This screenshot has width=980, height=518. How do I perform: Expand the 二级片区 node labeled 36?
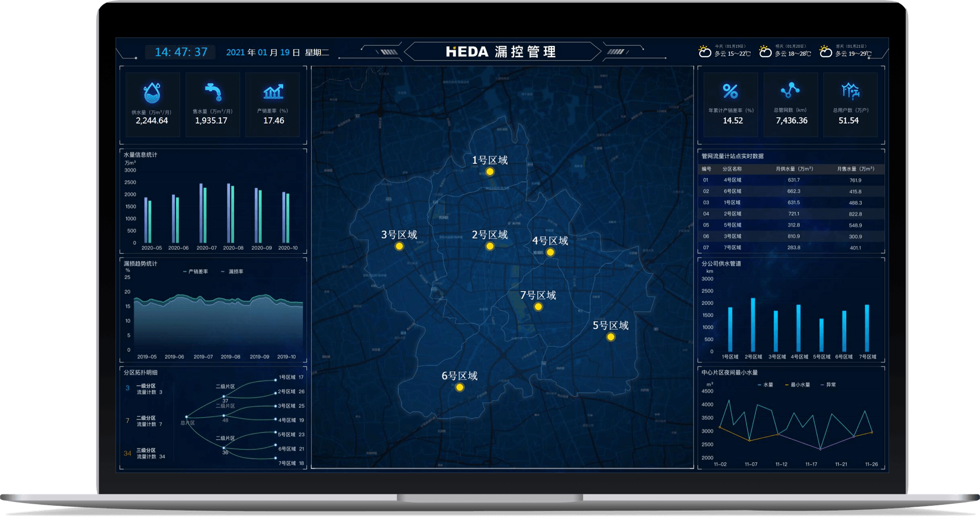tap(224, 447)
